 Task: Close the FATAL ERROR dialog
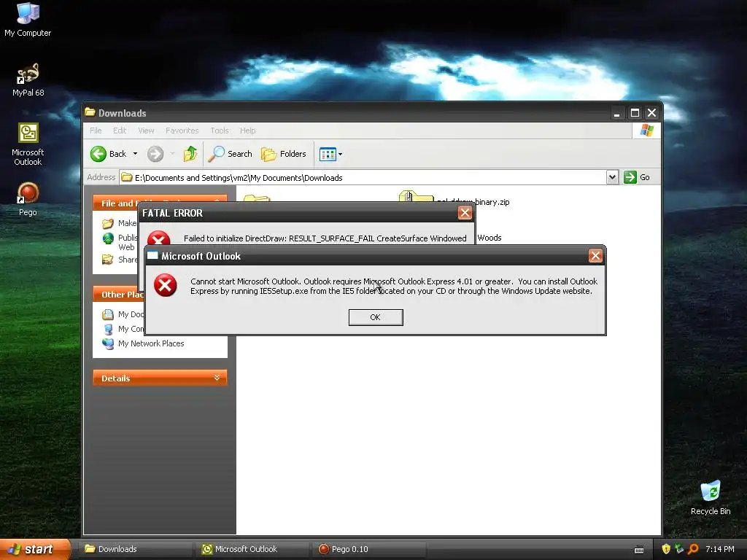pyautogui.click(x=465, y=213)
